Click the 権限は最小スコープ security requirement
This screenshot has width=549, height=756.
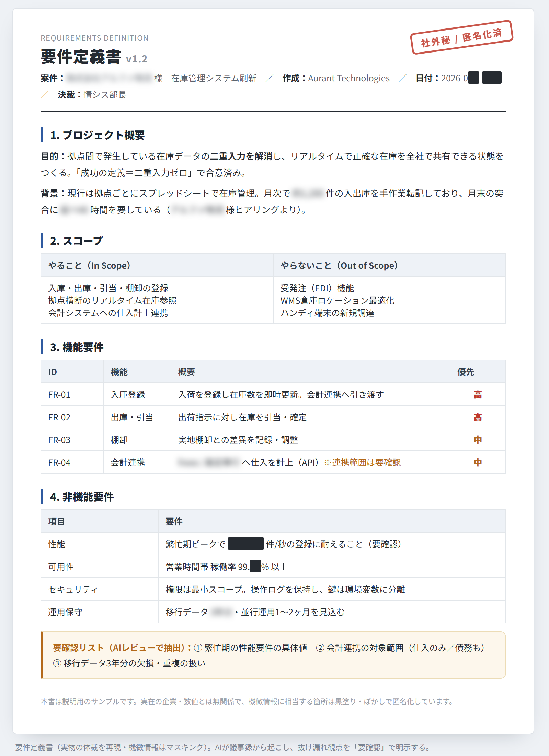(x=285, y=590)
